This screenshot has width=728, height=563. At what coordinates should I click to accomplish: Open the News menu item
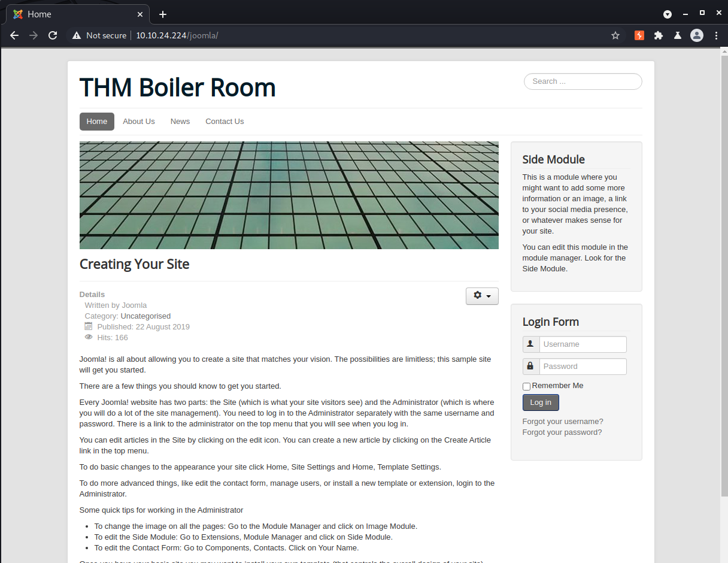tap(180, 121)
